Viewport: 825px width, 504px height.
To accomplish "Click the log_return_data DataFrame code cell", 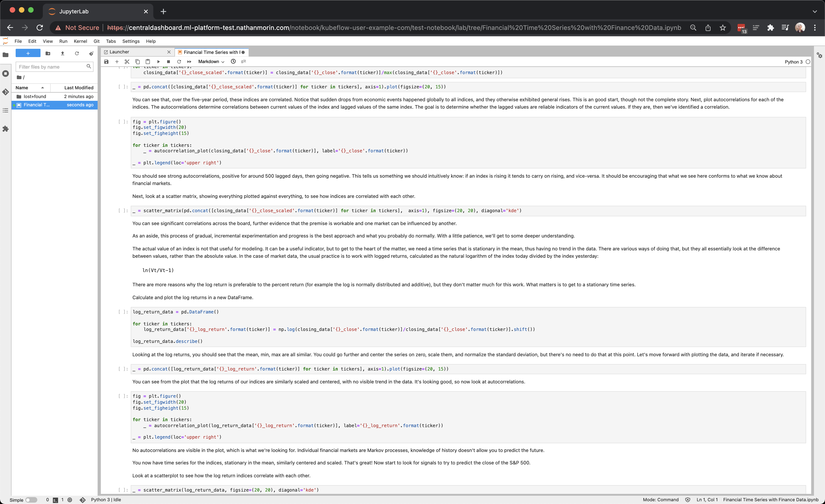I will click(x=468, y=327).
